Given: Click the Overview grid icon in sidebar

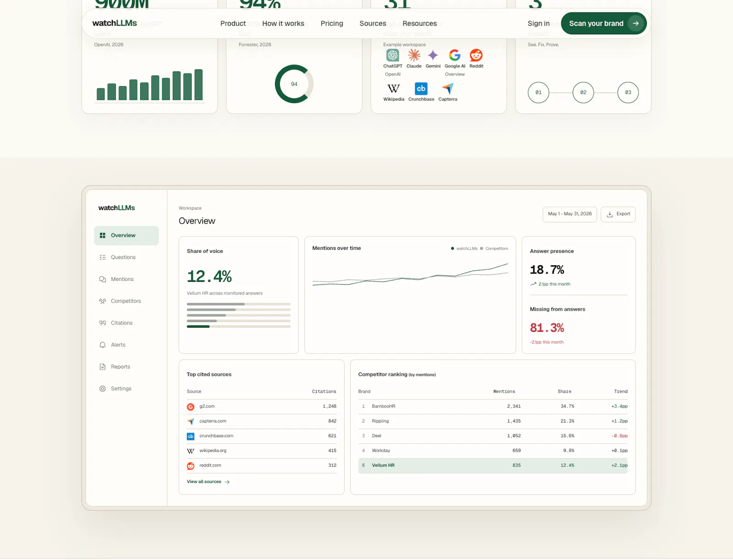Looking at the screenshot, I should pyautogui.click(x=103, y=236).
